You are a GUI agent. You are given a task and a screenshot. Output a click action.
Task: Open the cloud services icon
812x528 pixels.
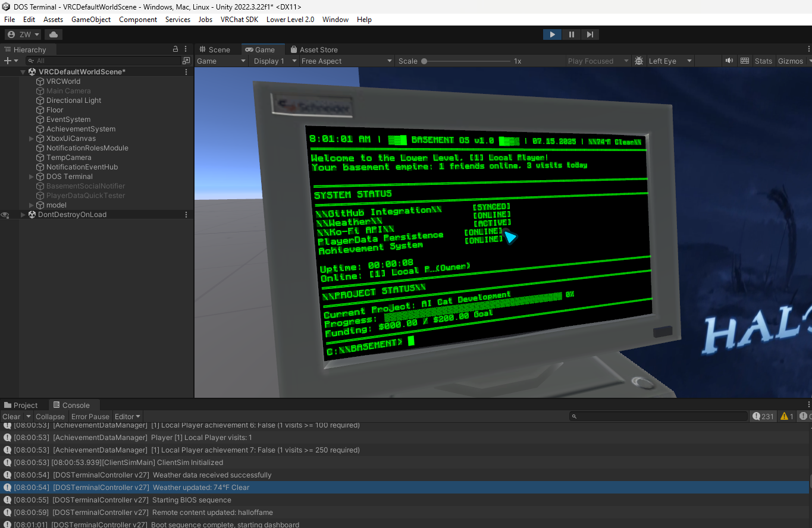tap(53, 34)
